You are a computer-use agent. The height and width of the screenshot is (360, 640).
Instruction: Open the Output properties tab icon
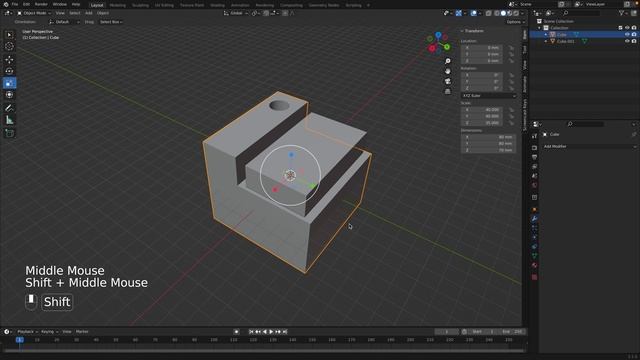pyautogui.click(x=534, y=157)
